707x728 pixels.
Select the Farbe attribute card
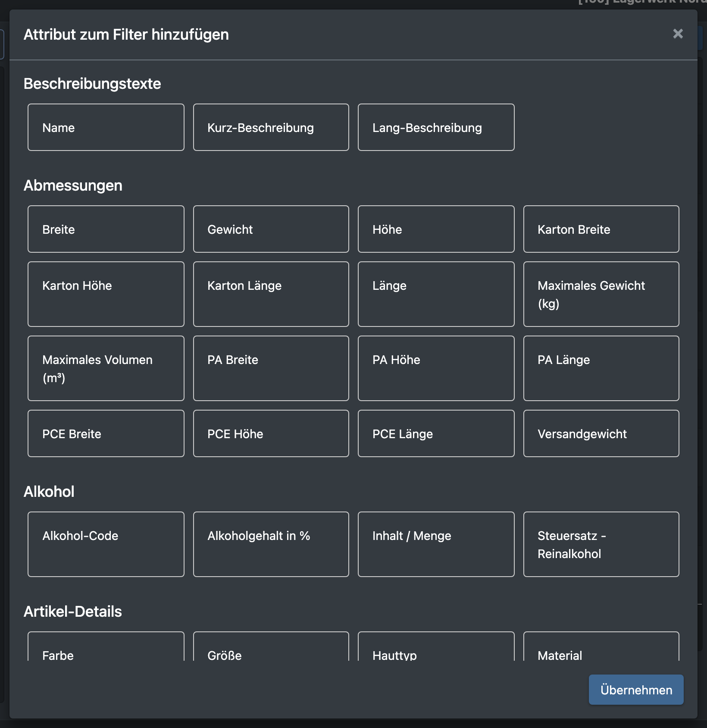tap(106, 646)
